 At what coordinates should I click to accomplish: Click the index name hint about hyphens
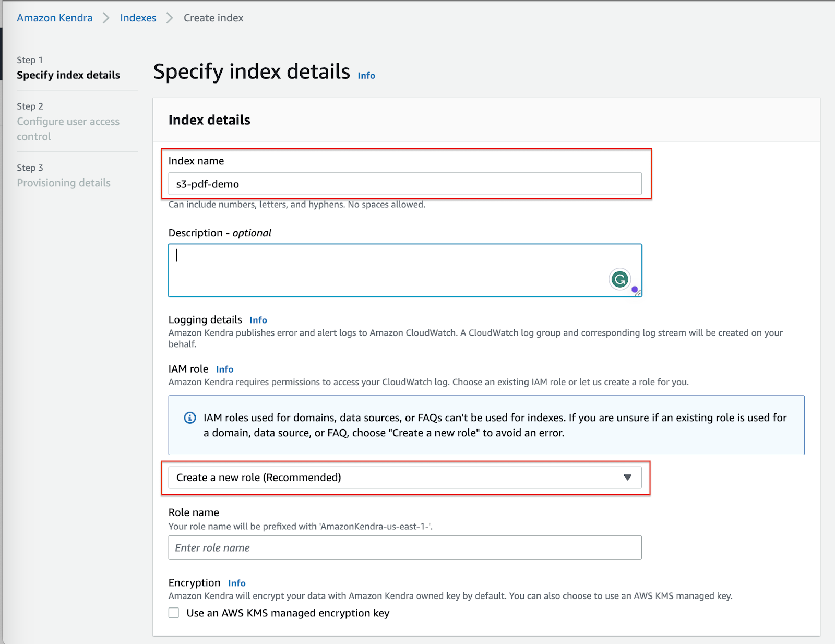pos(297,205)
